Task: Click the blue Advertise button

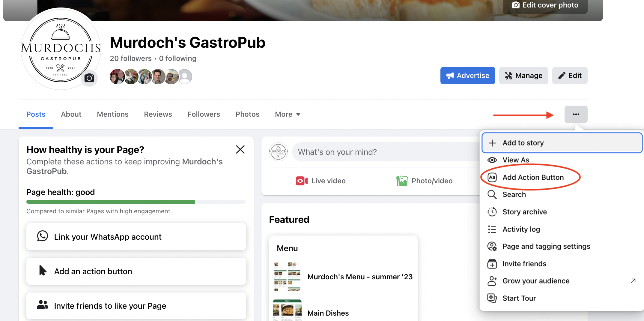Action: tap(467, 76)
